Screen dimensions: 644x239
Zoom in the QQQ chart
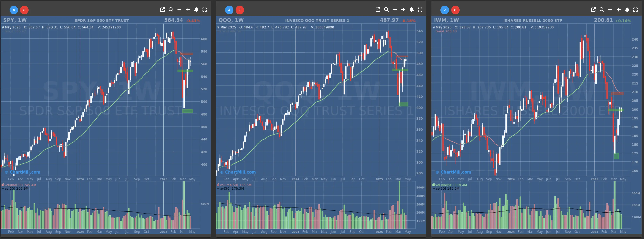tap(403, 9)
